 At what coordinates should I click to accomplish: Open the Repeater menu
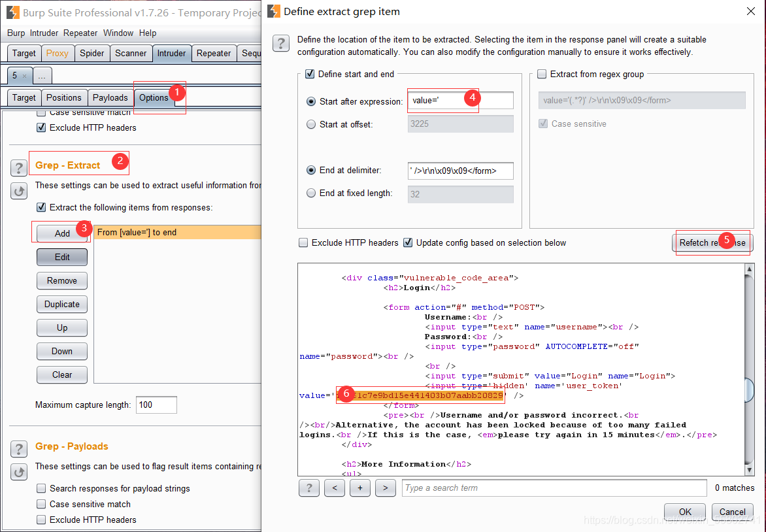80,33
